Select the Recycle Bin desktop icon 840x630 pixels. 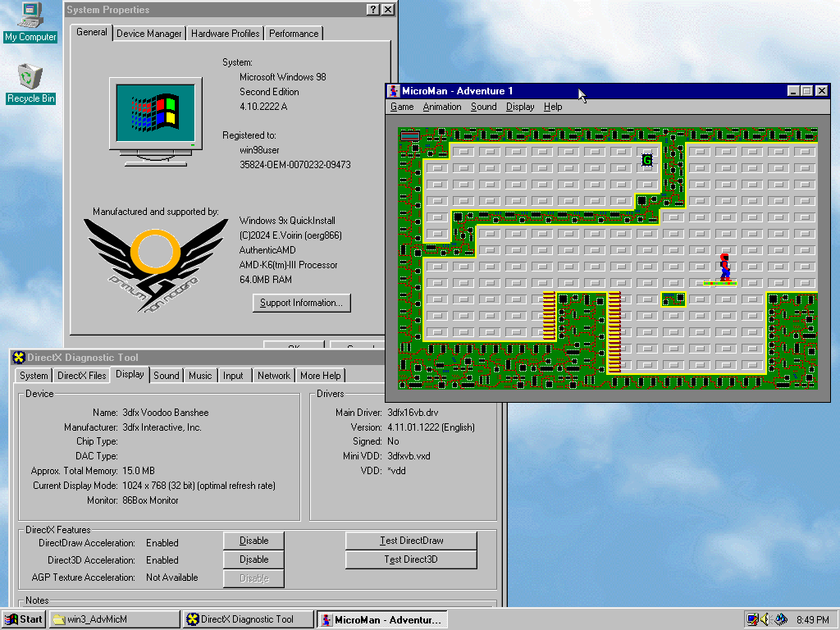[x=30, y=84]
